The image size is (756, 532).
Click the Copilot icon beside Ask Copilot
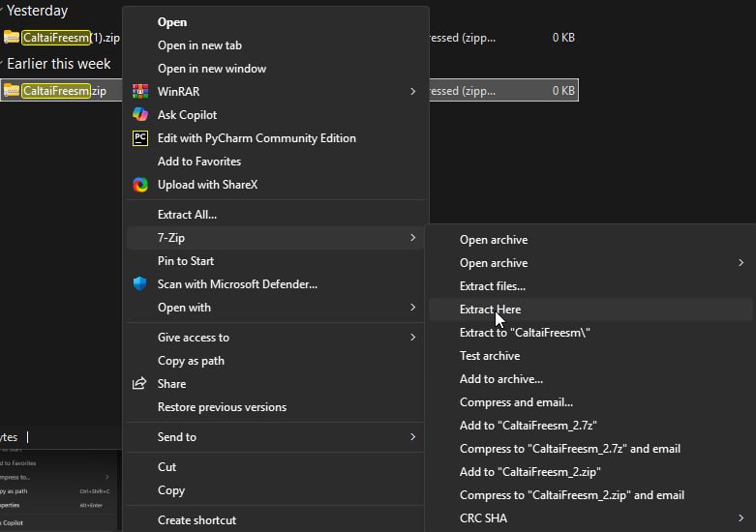pos(140,115)
